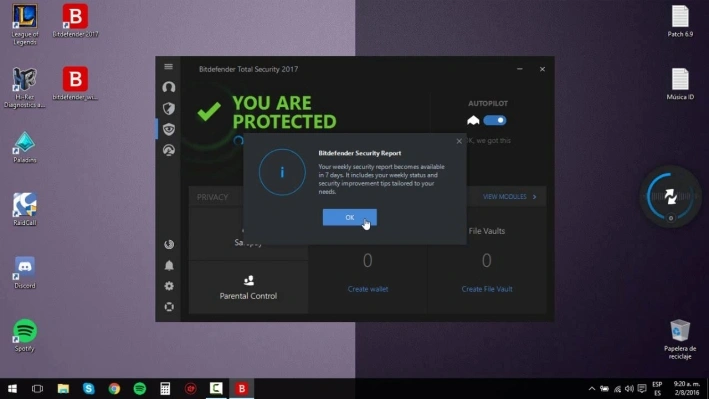Open Parental Control module
The image size is (709, 399).
coord(248,288)
